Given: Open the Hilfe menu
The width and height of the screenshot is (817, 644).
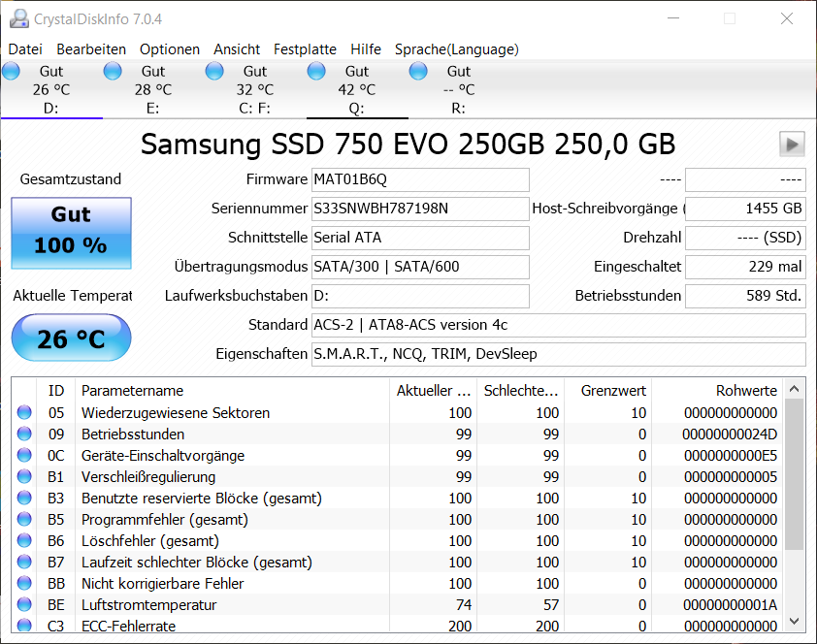Looking at the screenshot, I should click(x=365, y=49).
